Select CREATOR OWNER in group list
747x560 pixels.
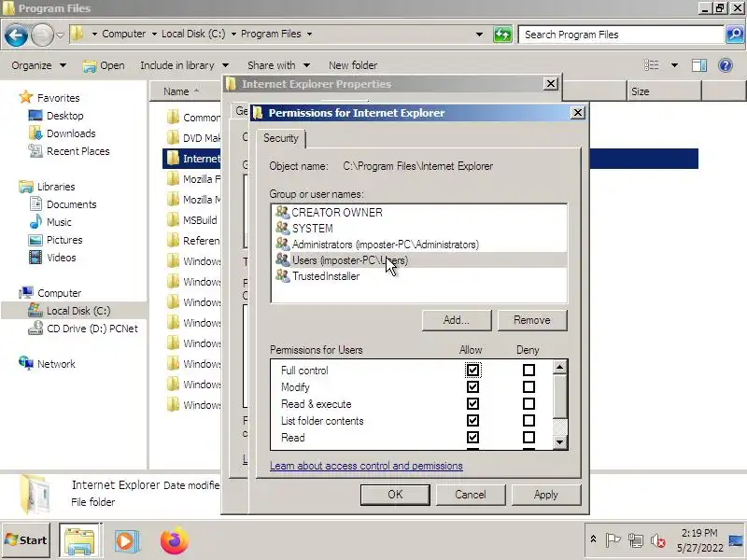point(419,213)
